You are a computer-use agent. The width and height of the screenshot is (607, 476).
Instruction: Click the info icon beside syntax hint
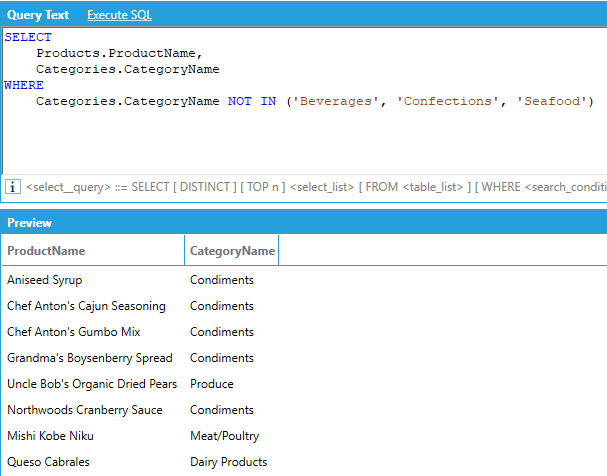coord(13,187)
